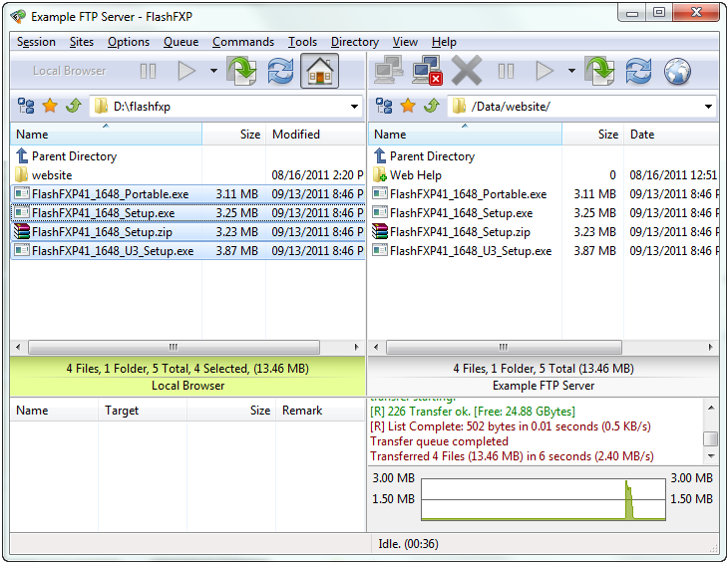Sort remote files by Size column
This screenshot has width=728, height=563.
coord(593,135)
